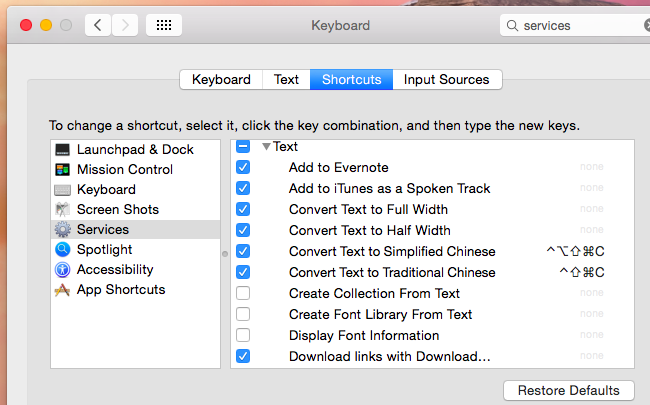Click the ^⇧⌘C shortcut for Traditional Chinese
This screenshot has width=650, height=405.
point(582,272)
